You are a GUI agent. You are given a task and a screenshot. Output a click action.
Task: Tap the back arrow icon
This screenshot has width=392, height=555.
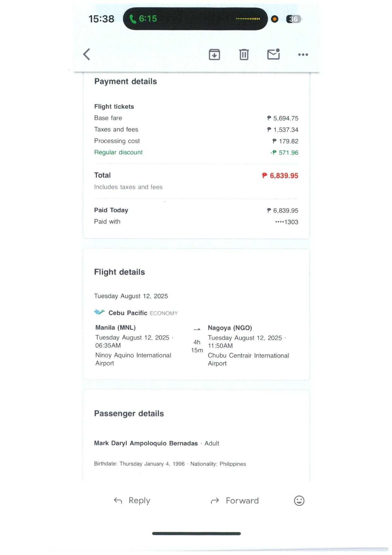tap(87, 54)
